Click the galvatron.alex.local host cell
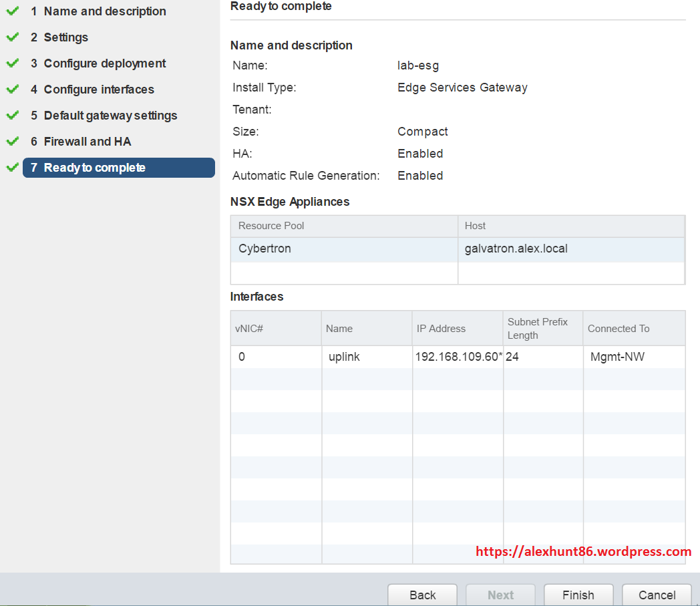 point(516,249)
